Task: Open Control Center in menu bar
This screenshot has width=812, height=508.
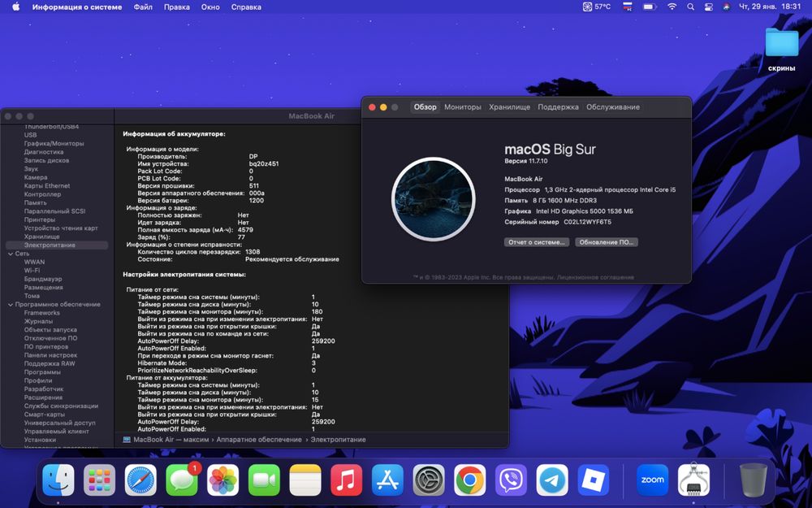Action: [708, 7]
